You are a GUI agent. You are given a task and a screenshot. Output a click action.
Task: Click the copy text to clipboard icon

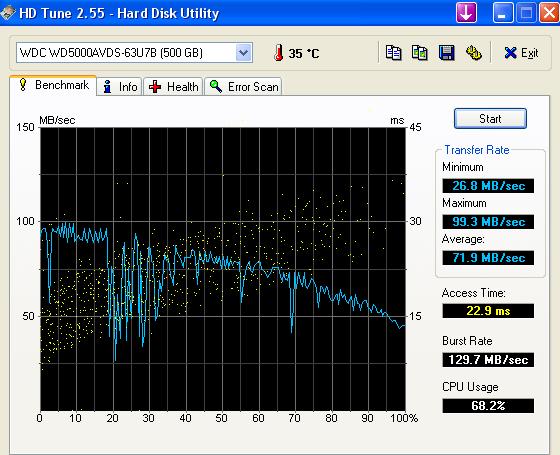coord(393,53)
